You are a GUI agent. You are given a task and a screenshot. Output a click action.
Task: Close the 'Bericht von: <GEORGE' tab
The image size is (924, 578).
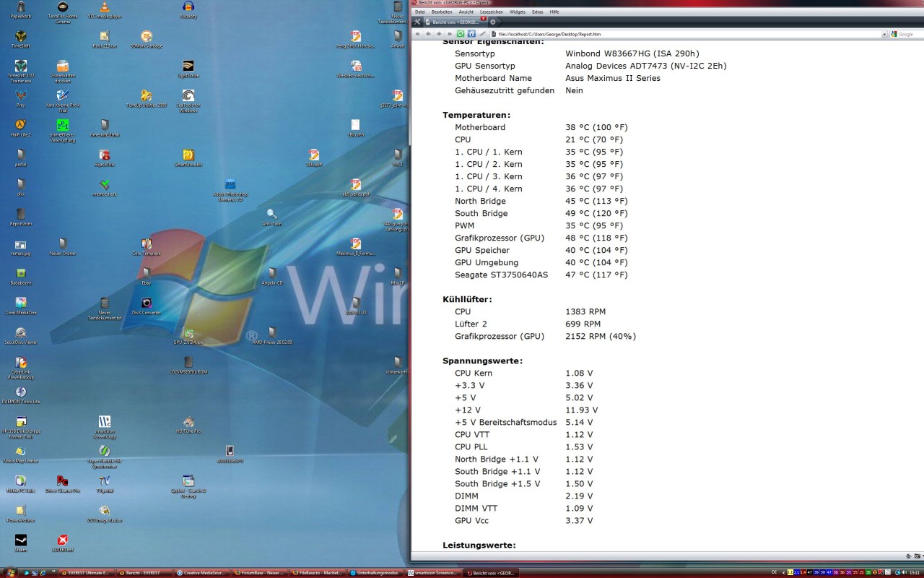(x=484, y=19)
